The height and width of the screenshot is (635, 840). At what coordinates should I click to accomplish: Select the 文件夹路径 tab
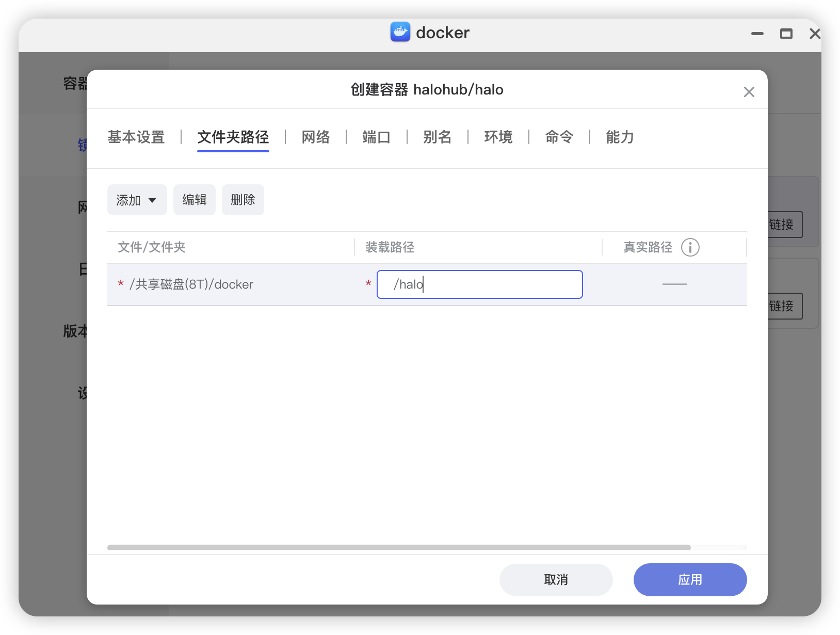233,137
